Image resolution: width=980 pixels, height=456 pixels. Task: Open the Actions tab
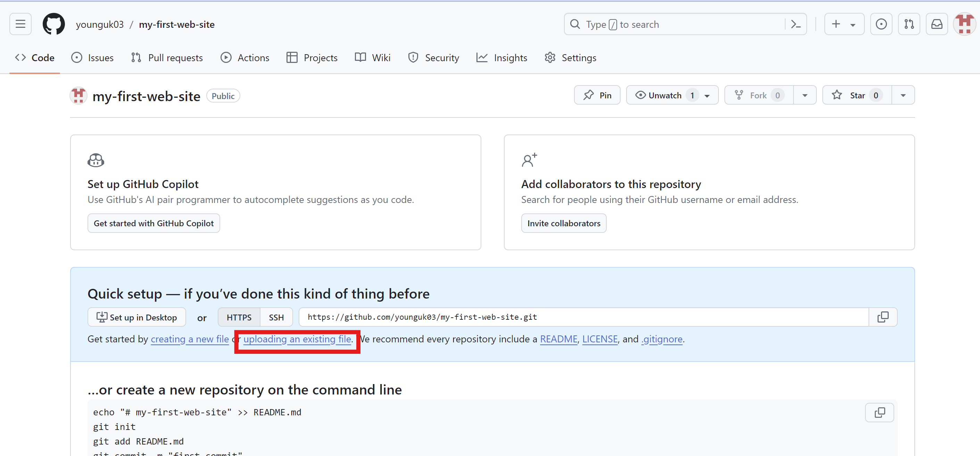pos(245,57)
